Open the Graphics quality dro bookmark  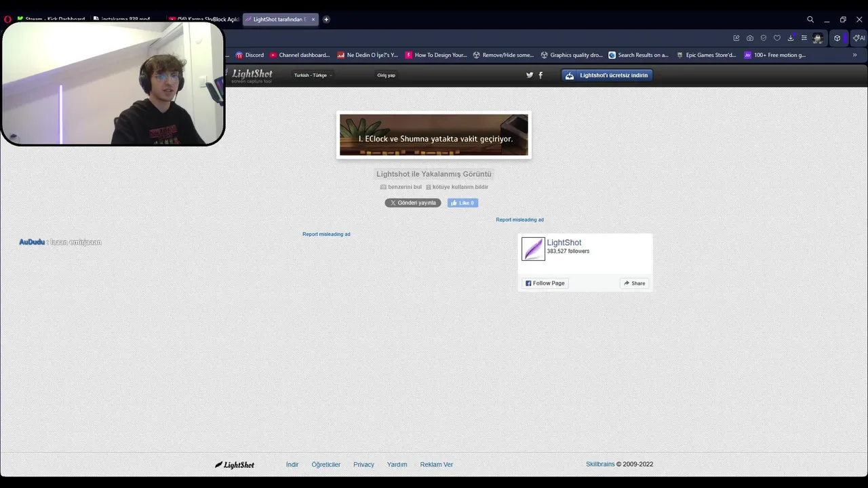571,55
